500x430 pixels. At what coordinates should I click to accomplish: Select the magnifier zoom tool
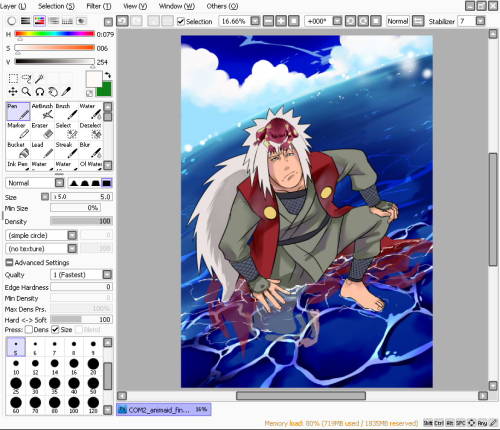[26, 91]
